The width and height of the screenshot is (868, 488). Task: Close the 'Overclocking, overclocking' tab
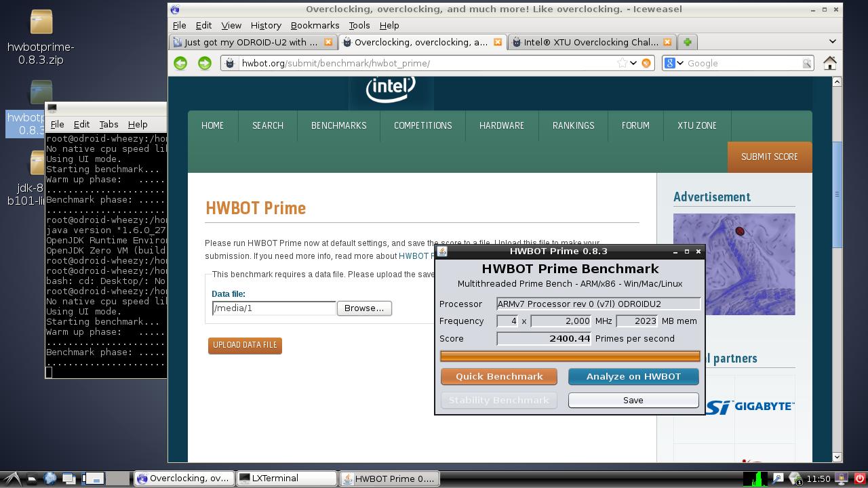(x=498, y=42)
